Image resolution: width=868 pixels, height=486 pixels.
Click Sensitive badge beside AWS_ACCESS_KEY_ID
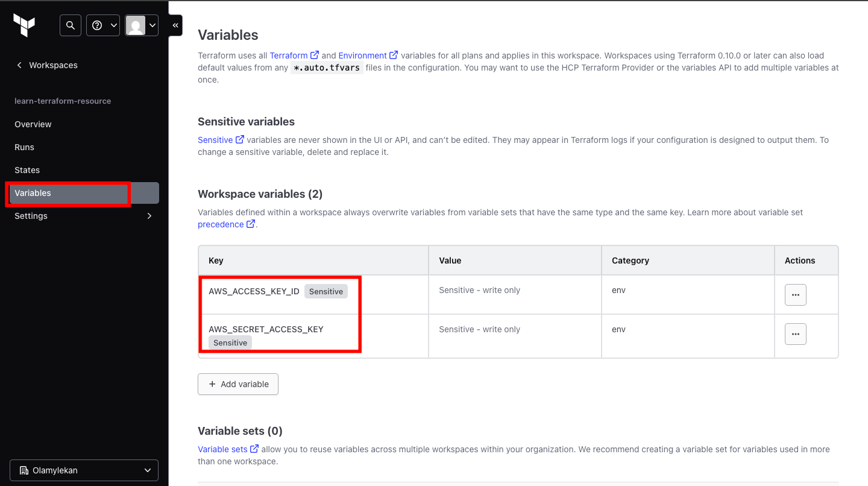326,291
